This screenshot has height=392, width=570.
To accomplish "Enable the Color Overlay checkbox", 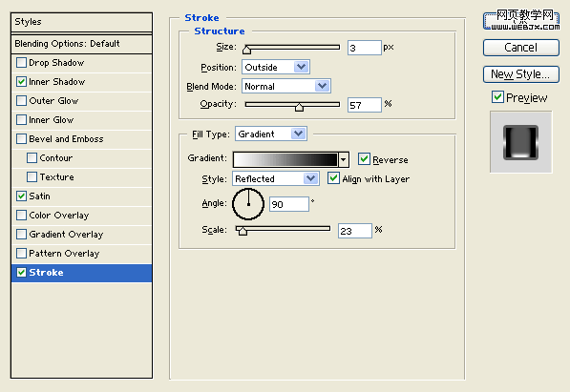I will pyautogui.click(x=21, y=215).
